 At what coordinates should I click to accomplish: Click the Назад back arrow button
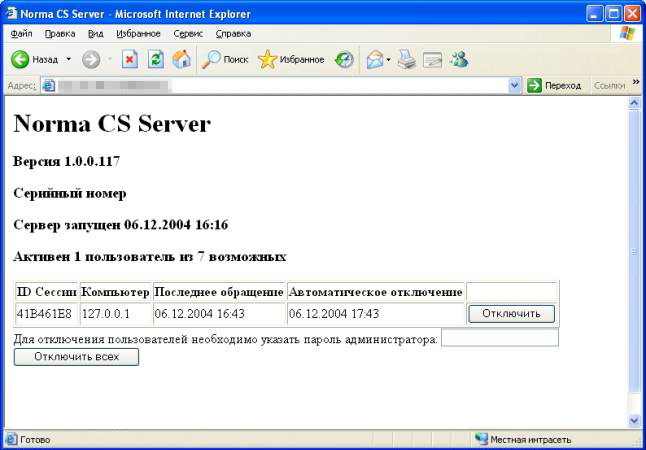click(x=34, y=60)
